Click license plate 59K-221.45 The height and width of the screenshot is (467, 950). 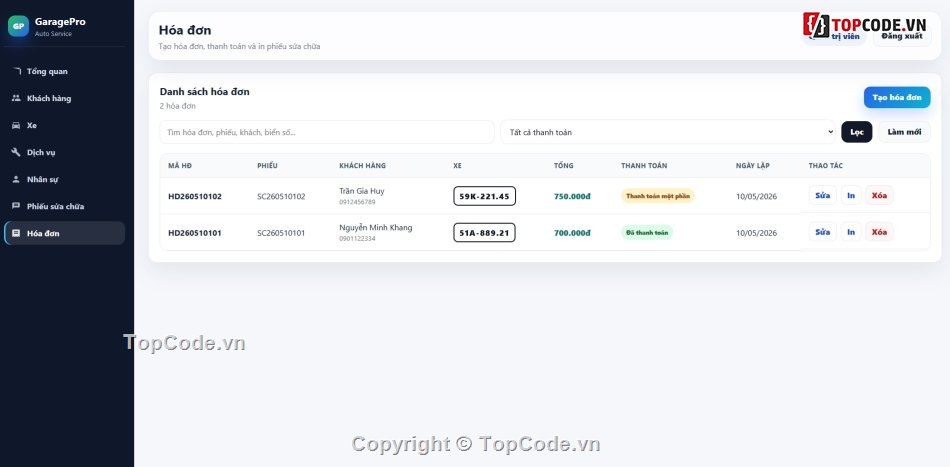pyautogui.click(x=485, y=196)
